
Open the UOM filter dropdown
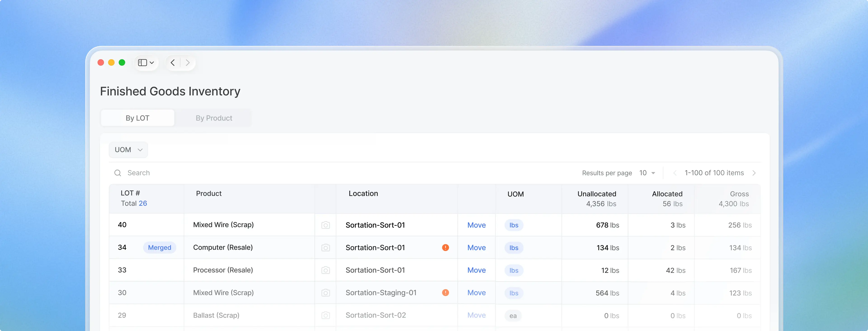[128, 150]
